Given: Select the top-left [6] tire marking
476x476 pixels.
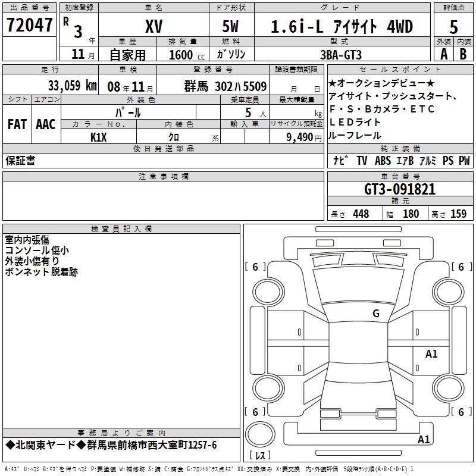Looking at the screenshot, I should click(x=256, y=267).
